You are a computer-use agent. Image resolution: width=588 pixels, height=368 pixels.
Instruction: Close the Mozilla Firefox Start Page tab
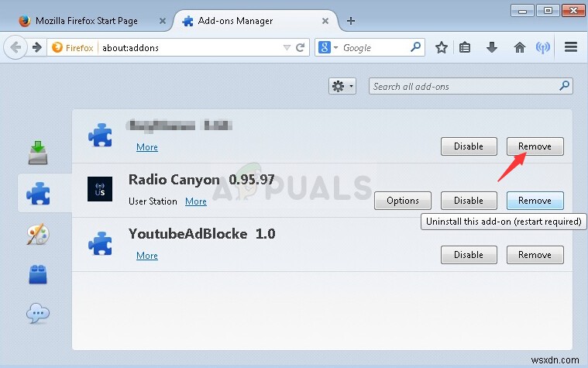(163, 21)
